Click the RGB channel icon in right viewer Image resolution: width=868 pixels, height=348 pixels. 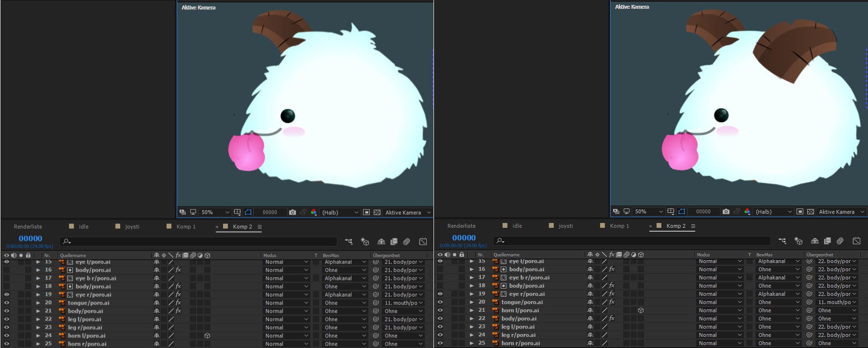(747, 212)
